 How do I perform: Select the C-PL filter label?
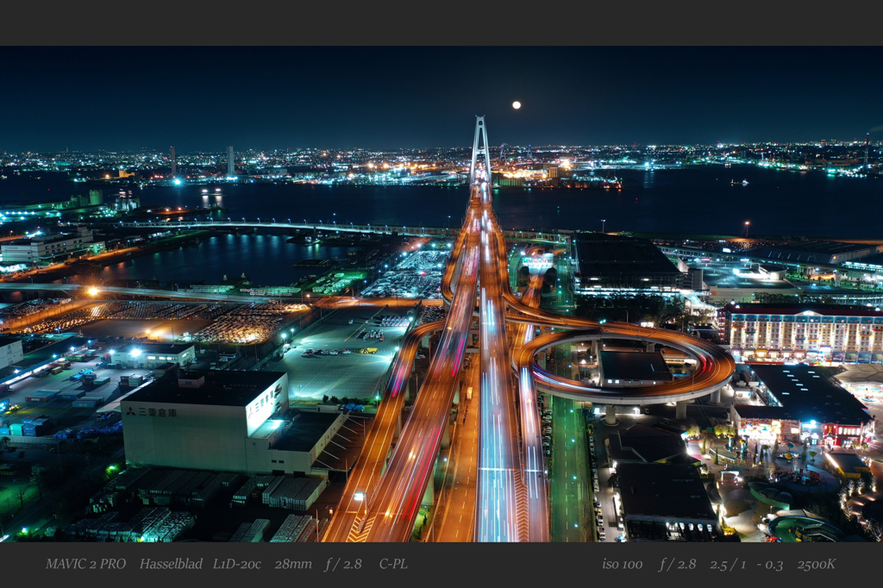(x=393, y=564)
